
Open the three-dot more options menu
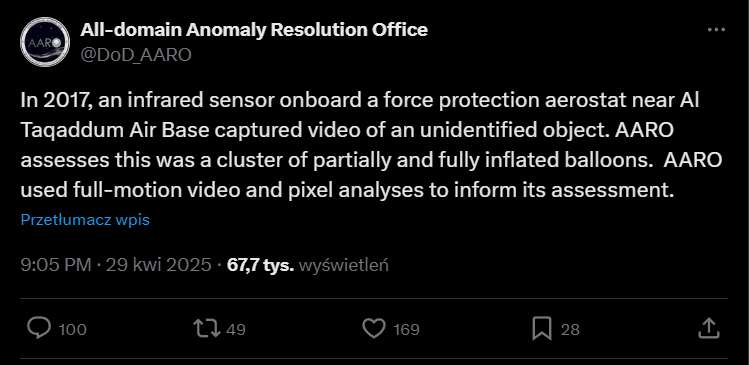[x=716, y=30]
